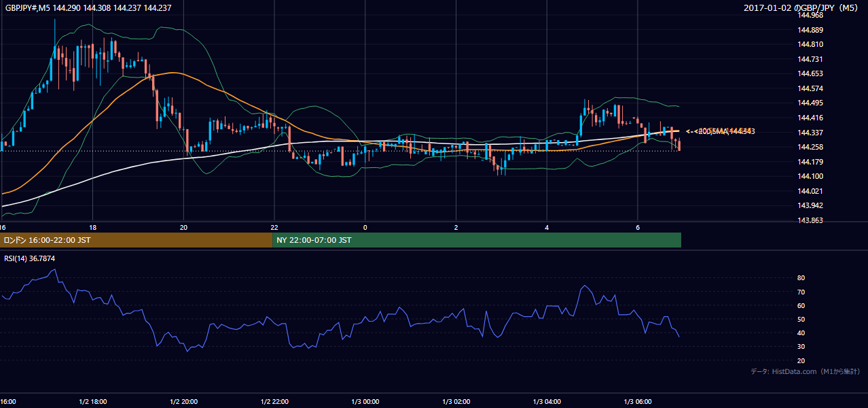Click bottom date label 1/2 20:00
Image resolution: width=868 pixels, height=408 pixels.
(x=183, y=401)
